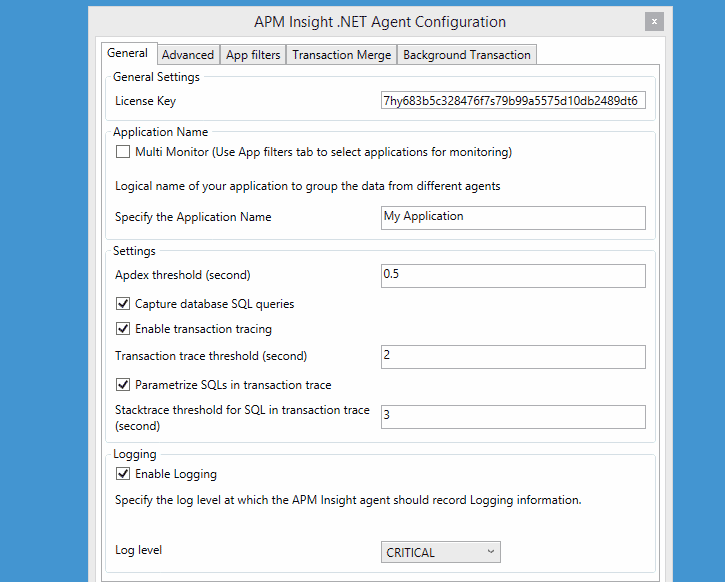Select the Stacktrace threshold for SQL field
Image resolution: width=725 pixels, height=582 pixels.
(513, 417)
